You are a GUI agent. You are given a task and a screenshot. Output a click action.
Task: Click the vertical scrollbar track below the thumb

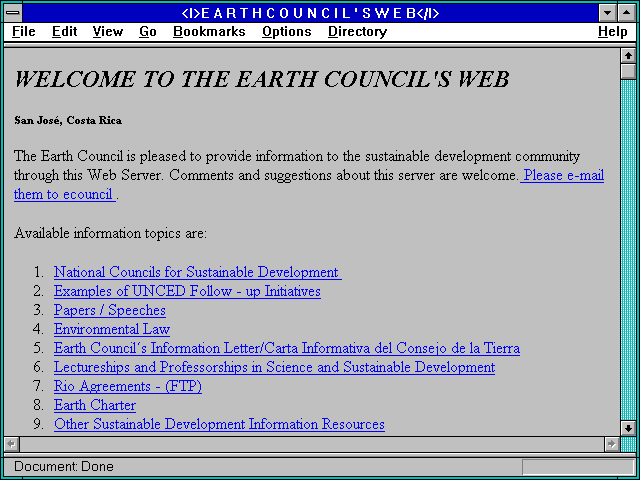coord(628,249)
